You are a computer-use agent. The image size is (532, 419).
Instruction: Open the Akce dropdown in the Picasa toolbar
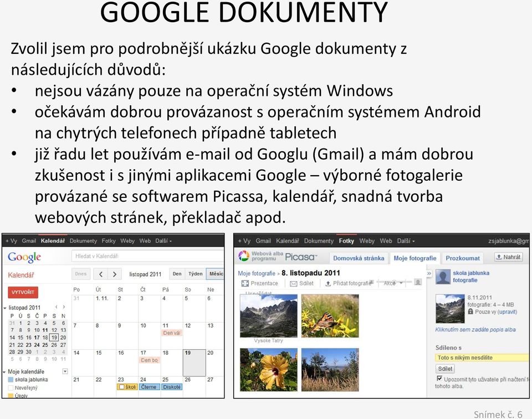(393, 283)
